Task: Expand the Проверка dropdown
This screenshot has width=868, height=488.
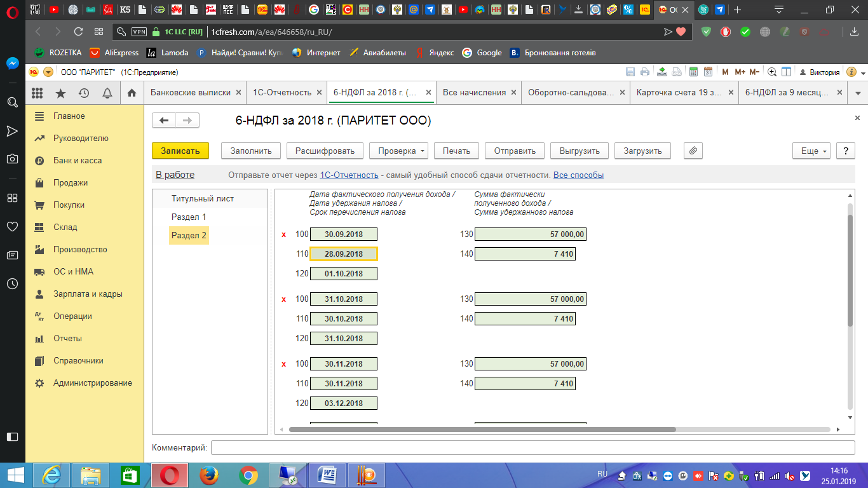Action: [x=398, y=151]
